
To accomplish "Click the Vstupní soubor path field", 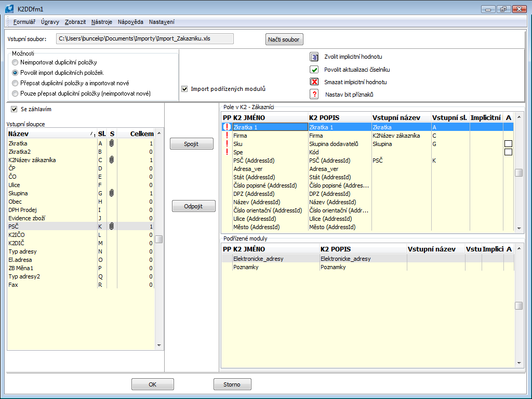I will tap(145, 38).
